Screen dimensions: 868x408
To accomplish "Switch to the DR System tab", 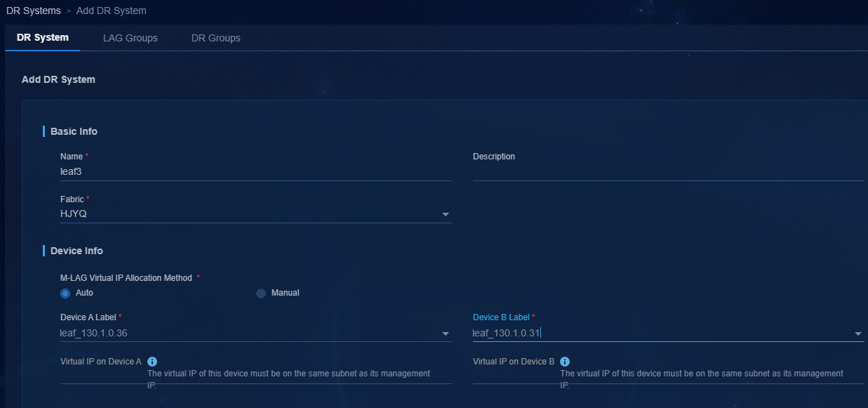I will (43, 38).
